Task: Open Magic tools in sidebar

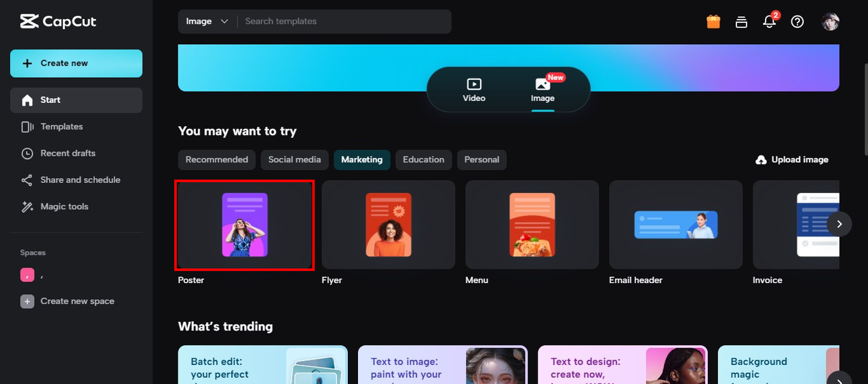Action: tap(76, 207)
